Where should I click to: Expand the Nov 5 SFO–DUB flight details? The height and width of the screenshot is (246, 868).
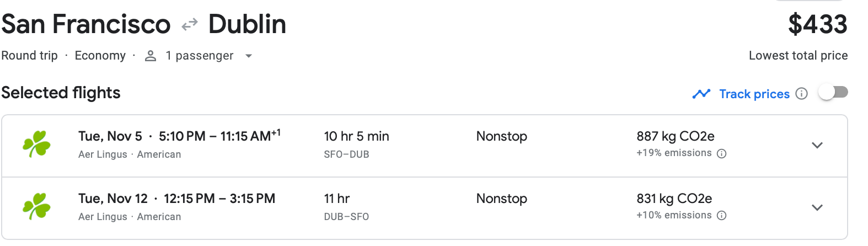[817, 145]
